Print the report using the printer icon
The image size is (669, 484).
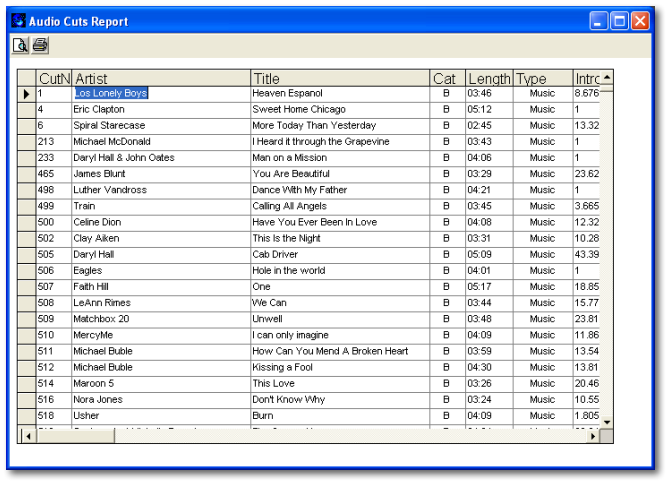(x=40, y=45)
